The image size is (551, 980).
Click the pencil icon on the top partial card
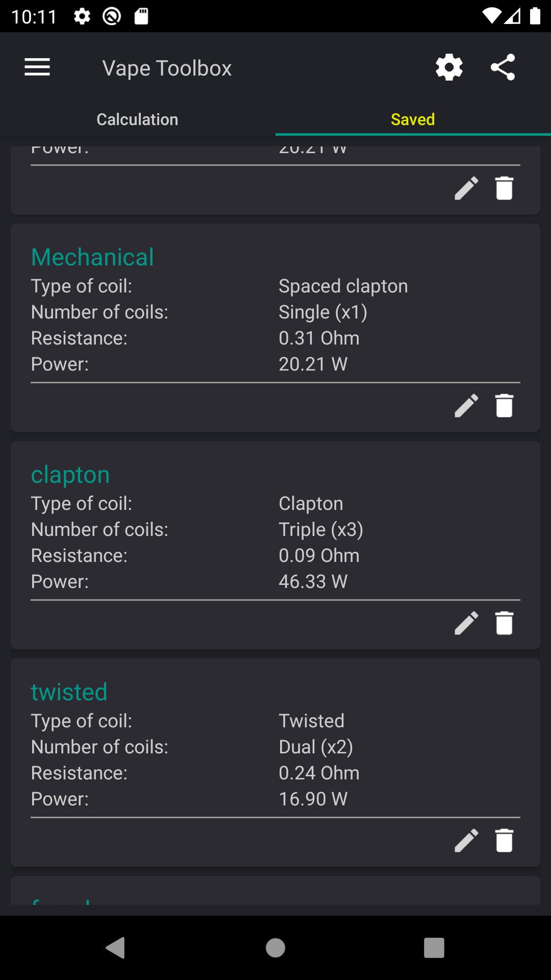[x=466, y=188]
